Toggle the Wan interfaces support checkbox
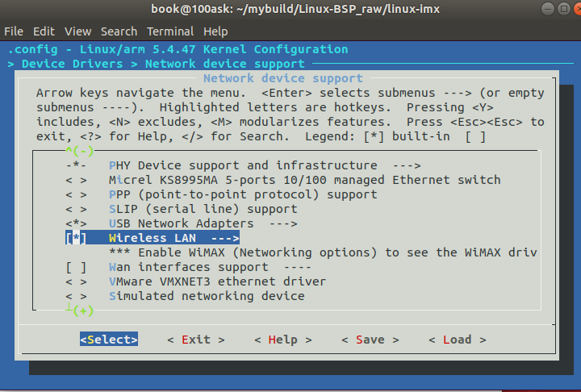This screenshot has height=392, width=581. point(76,267)
